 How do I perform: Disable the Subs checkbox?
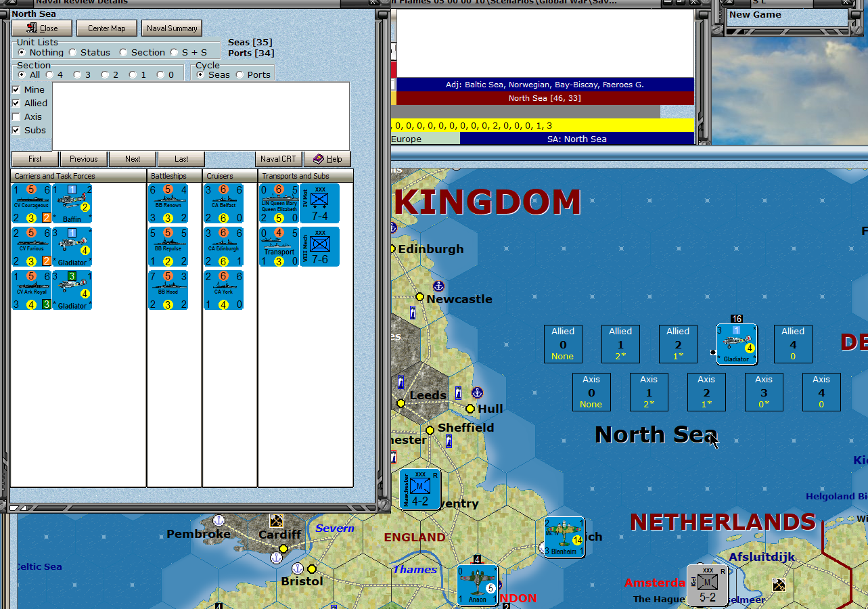click(16, 130)
